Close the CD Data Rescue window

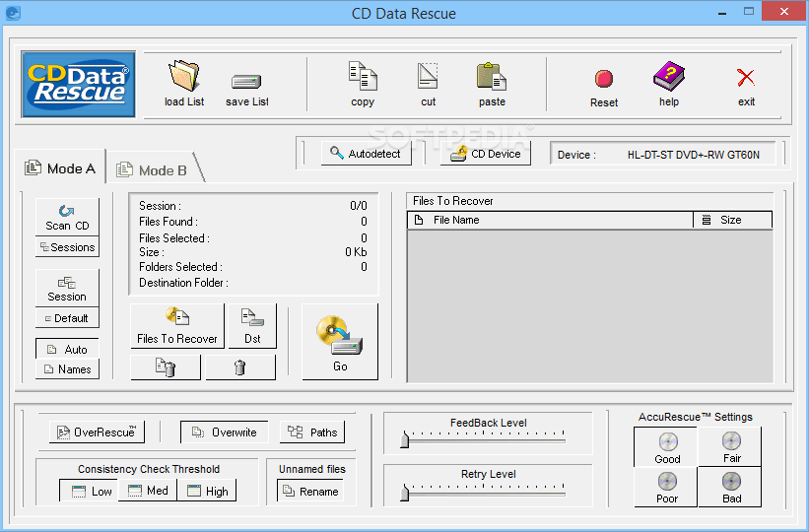(x=783, y=12)
